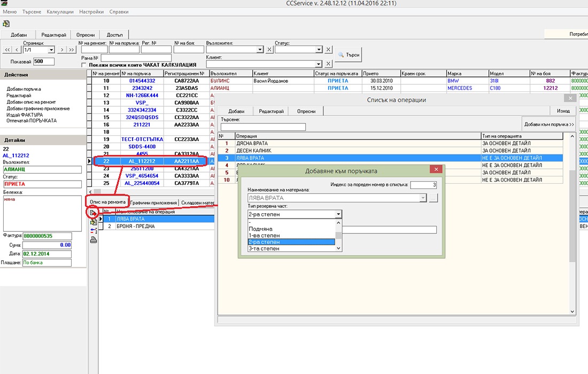
Task: Clear the Статус filter with its X button
Action: tap(328, 50)
